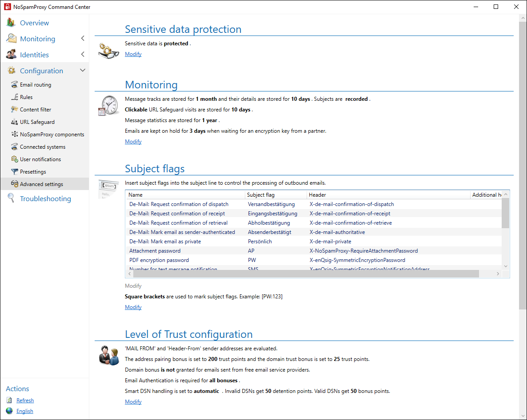Image resolution: width=527 pixels, height=420 pixels.
Task: Click the Subject flags section icon
Action: (108, 189)
